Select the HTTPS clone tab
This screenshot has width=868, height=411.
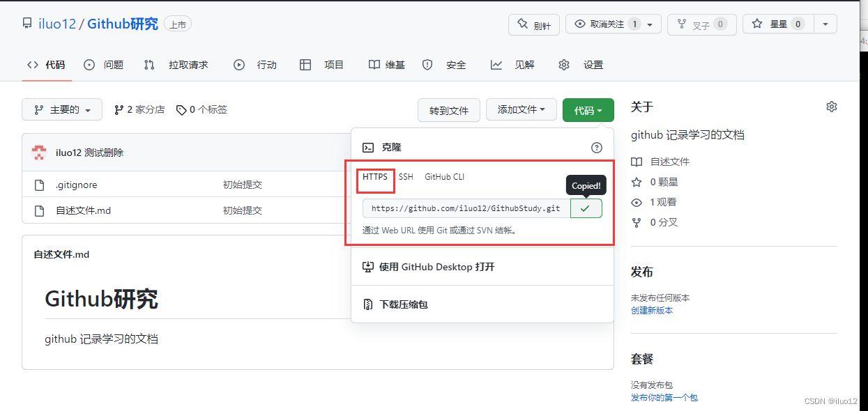click(375, 177)
